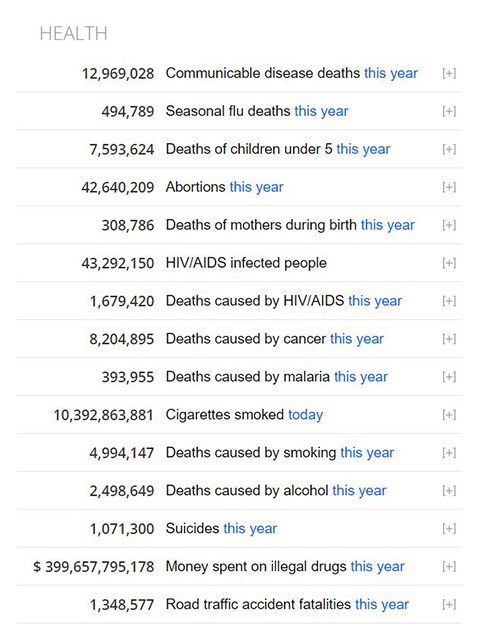Expand Deaths caused by alcohol [+]

449,491
